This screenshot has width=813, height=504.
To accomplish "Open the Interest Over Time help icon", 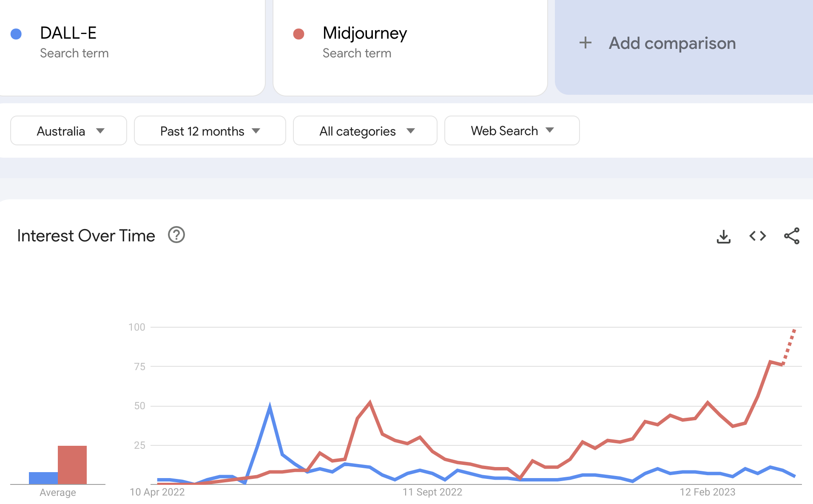I will pos(176,235).
